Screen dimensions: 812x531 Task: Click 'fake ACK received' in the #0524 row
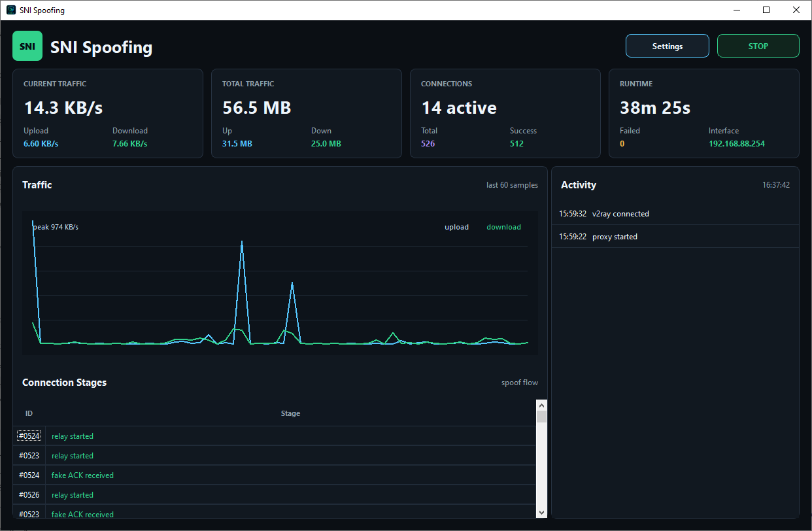pyautogui.click(x=82, y=475)
